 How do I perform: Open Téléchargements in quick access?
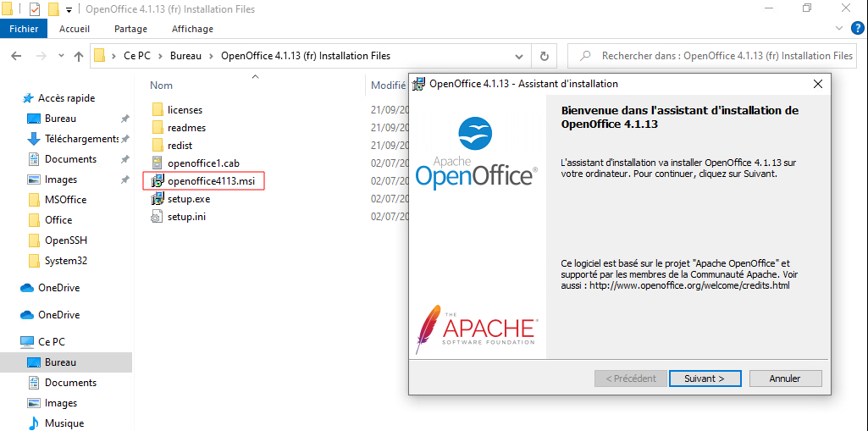pyautogui.click(x=81, y=139)
